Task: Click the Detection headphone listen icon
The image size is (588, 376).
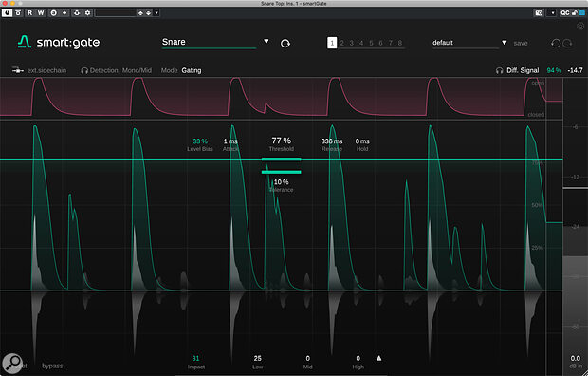Action: (x=84, y=70)
